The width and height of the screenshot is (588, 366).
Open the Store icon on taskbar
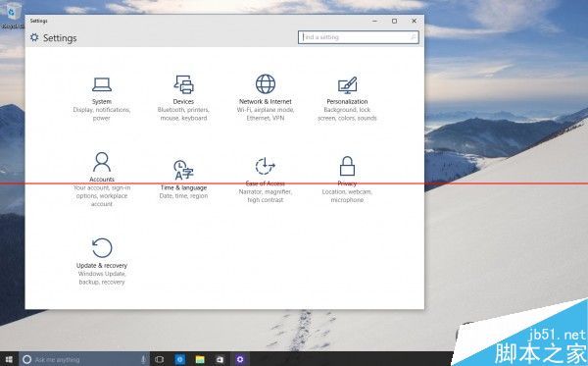click(220, 359)
